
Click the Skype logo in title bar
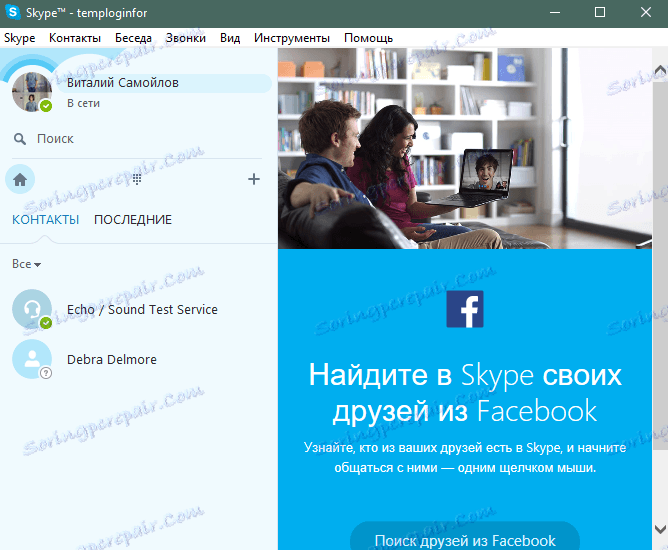coord(13,12)
